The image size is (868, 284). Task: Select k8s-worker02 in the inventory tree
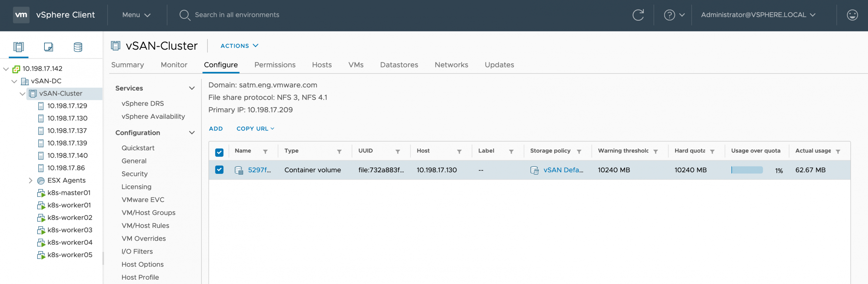point(70,218)
